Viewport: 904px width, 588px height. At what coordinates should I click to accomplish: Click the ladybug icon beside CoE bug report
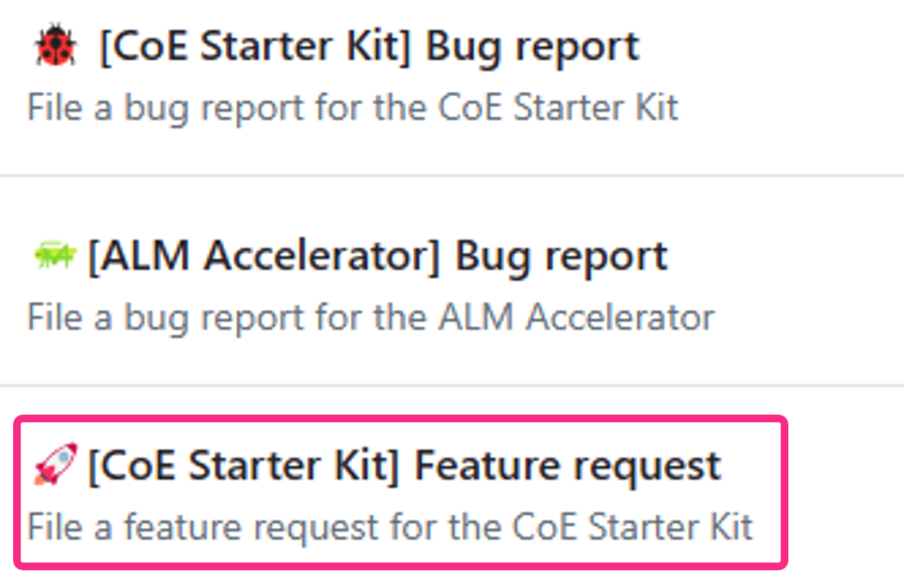coord(53,44)
